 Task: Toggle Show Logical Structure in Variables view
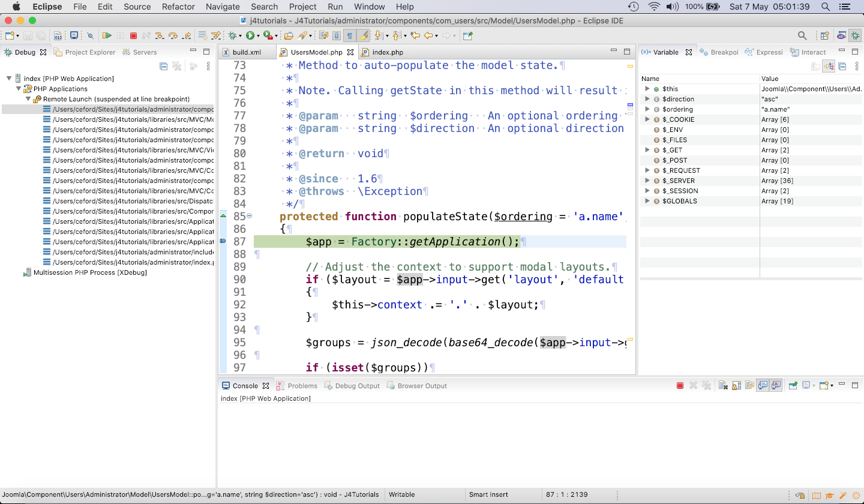(829, 67)
